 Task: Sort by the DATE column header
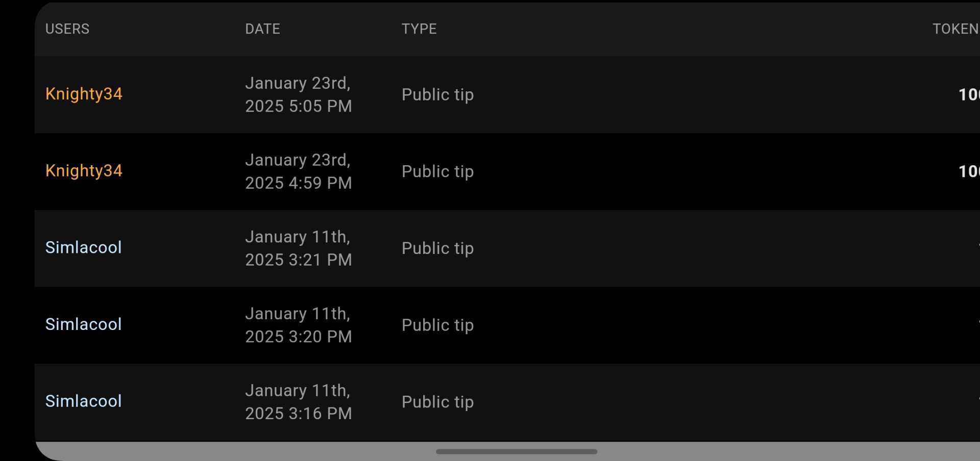point(262,29)
